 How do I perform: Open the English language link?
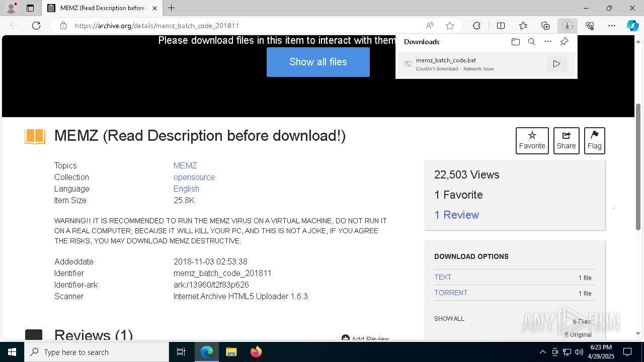tap(186, 189)
